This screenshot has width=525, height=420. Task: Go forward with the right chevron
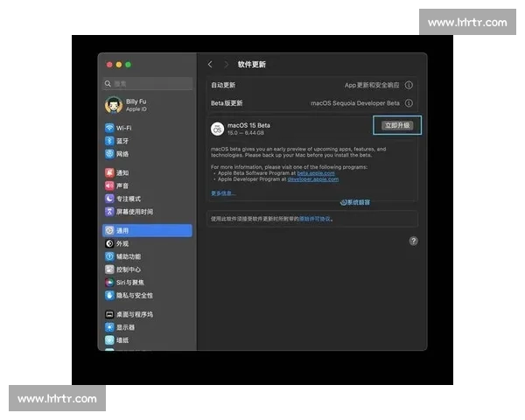pyautogui.click(x=227, y=64)
